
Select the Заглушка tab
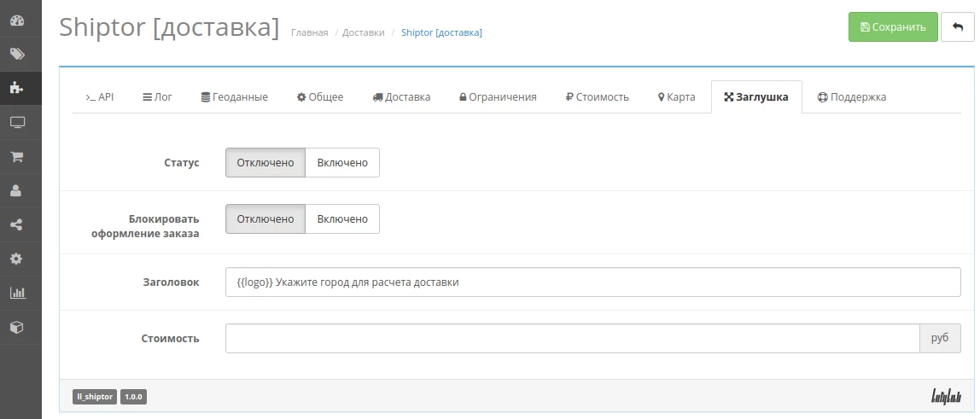[756, 96]
